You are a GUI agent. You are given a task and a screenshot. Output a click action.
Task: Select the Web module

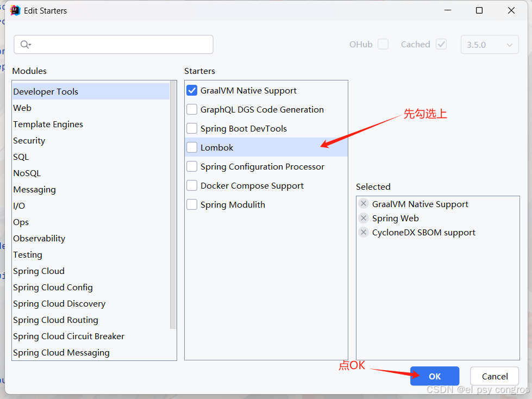(x=91, y=108)
